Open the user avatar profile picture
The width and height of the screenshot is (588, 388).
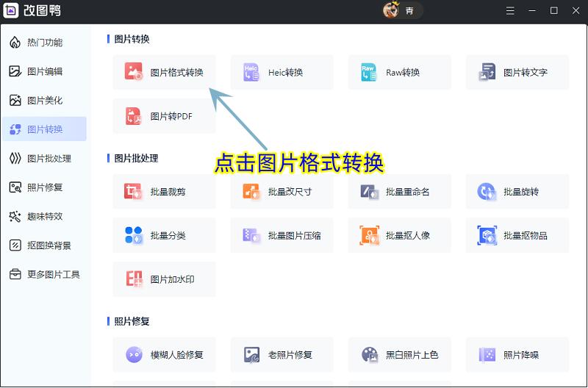[x=391, y=10]
